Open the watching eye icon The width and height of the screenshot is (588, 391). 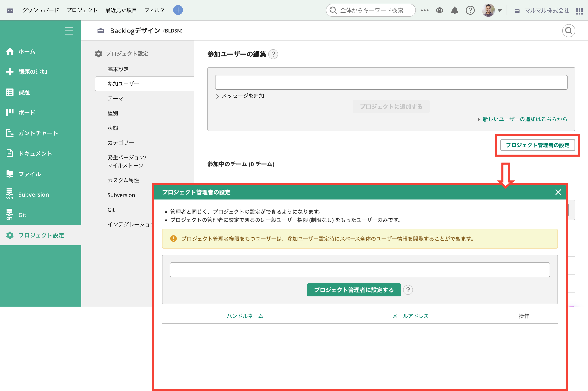pos(439,10)
